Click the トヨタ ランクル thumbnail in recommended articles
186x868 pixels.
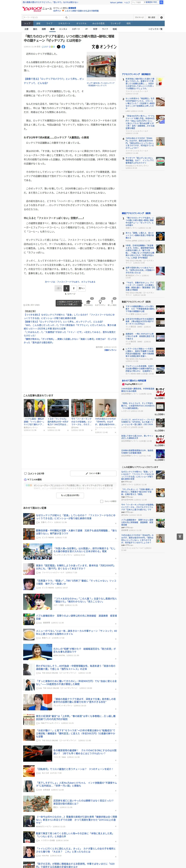coord(58,408)
